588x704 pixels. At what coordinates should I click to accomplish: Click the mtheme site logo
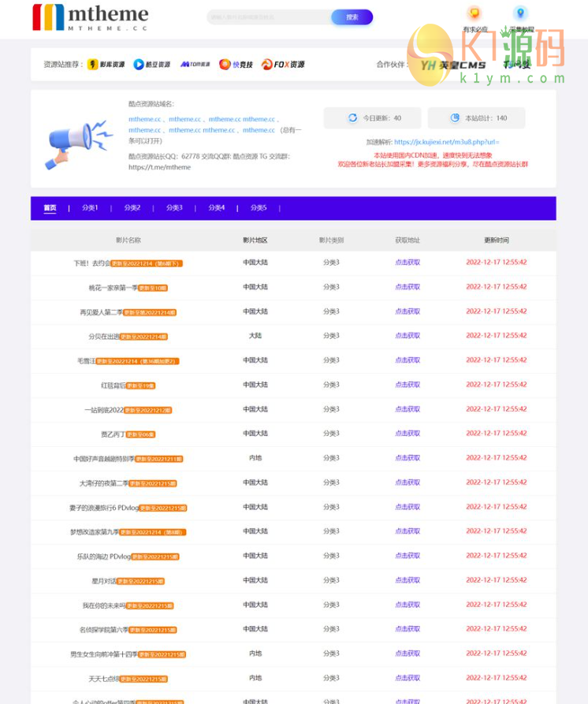pyautogui.click(x=90, y=17)
